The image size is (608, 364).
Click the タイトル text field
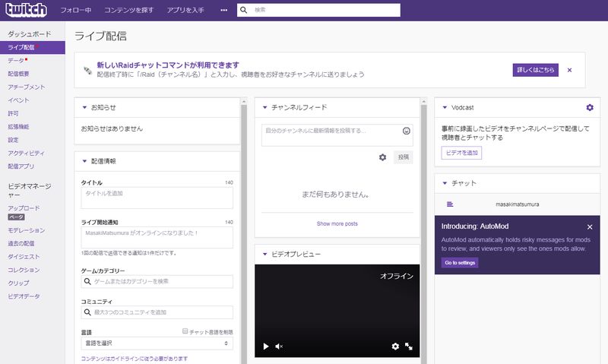tap(157, 198)
